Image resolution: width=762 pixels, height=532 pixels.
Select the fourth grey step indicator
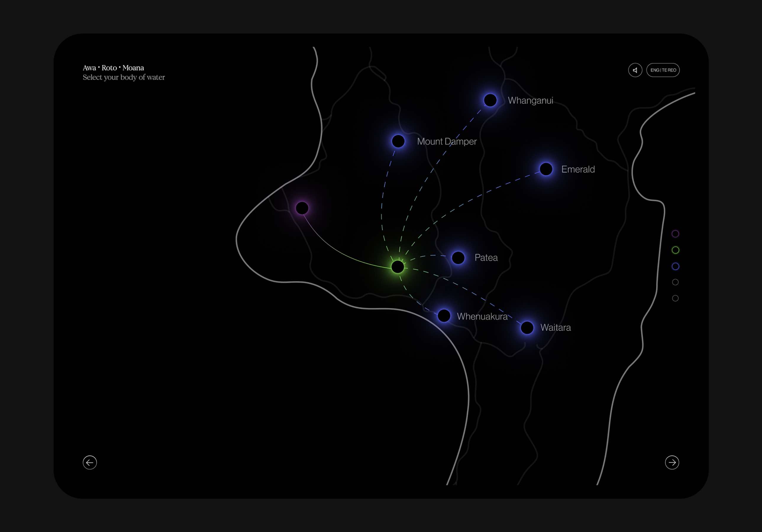(675, 282)
